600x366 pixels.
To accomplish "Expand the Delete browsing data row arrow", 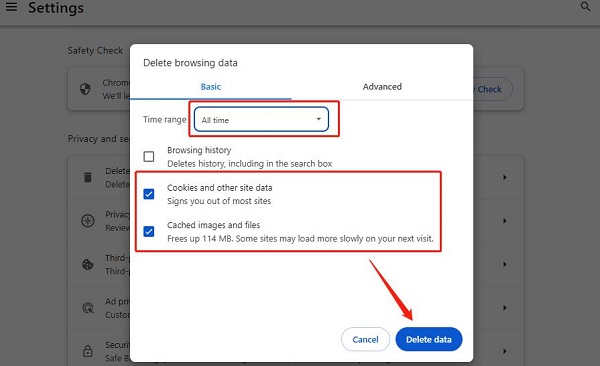I will [505, 177].
